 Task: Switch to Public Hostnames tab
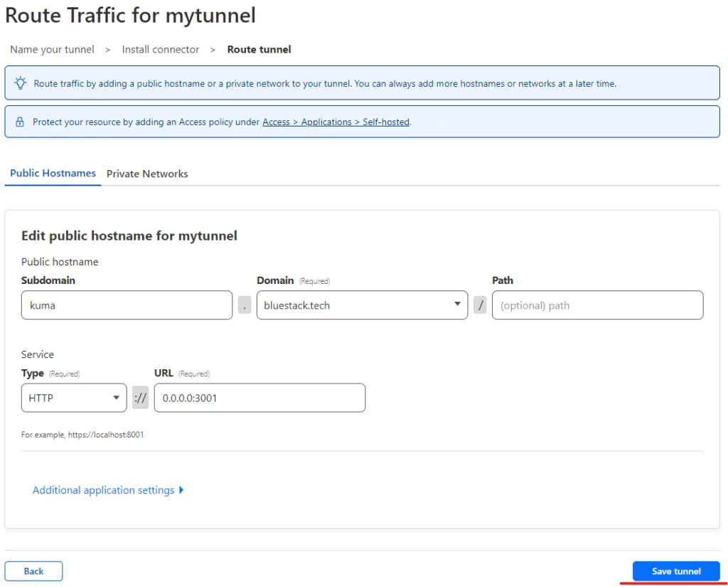point(53,174)
